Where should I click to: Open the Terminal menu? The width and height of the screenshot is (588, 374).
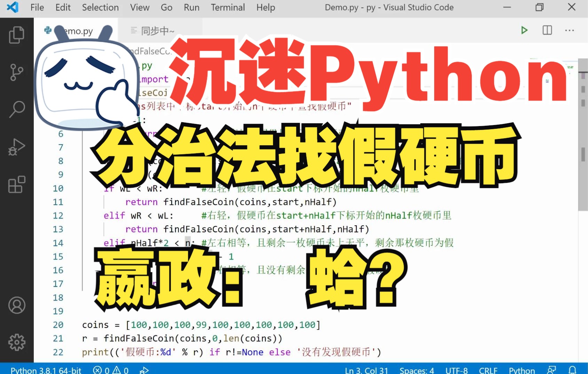(228, 7)
